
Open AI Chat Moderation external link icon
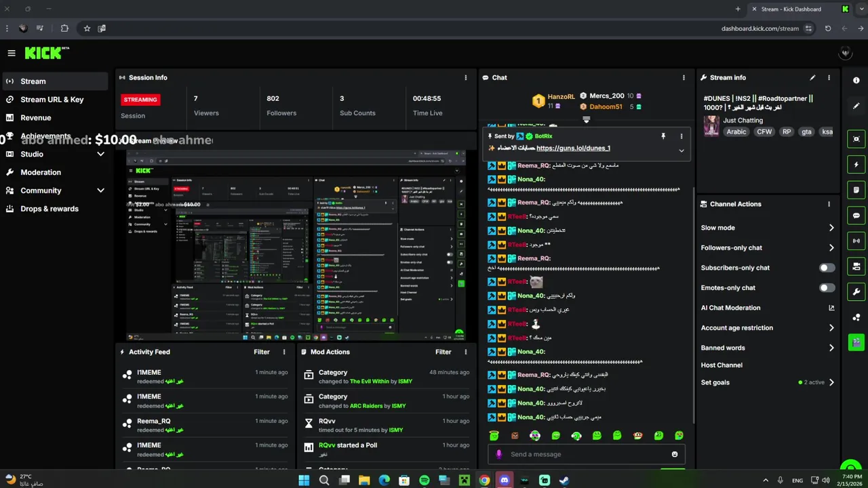[831, 308]
